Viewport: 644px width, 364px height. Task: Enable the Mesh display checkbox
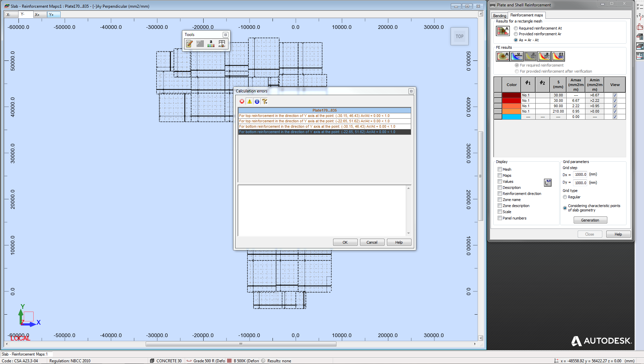click(x=500, y=169)
